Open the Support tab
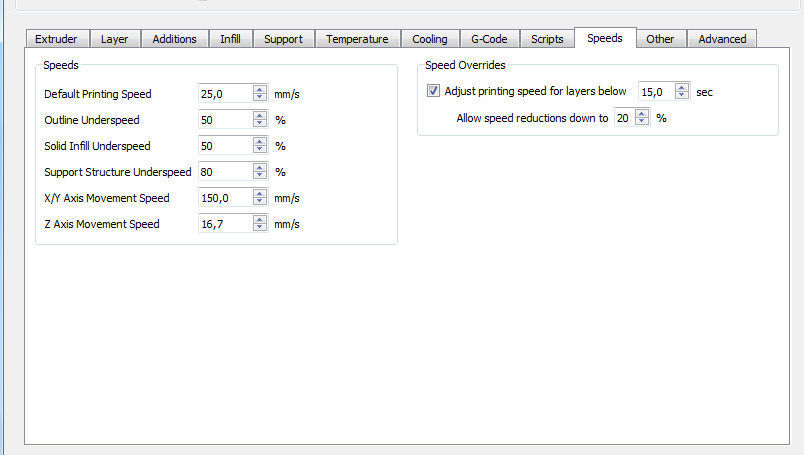804x455 pixels. (x=284, y=39)
